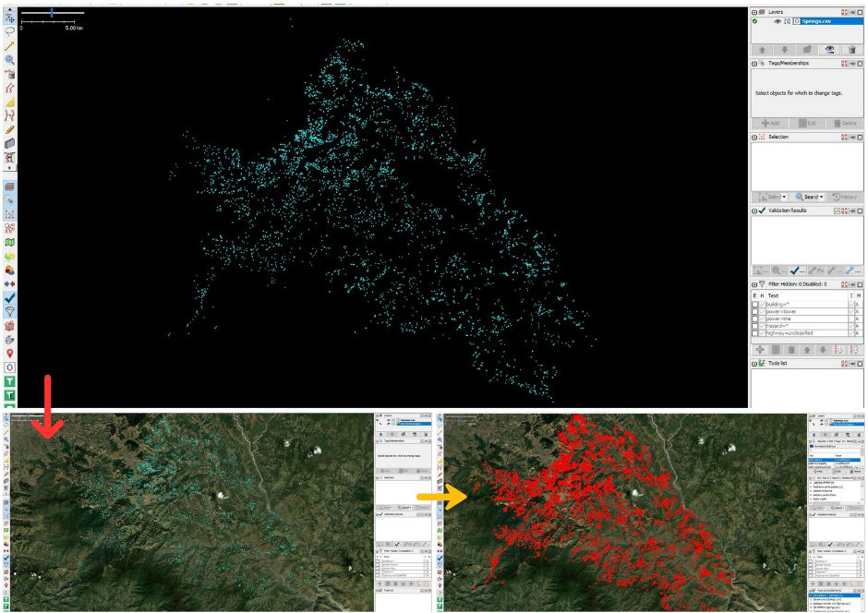
Task: Click the History button in Selection panel
Action: coord(848,196)
